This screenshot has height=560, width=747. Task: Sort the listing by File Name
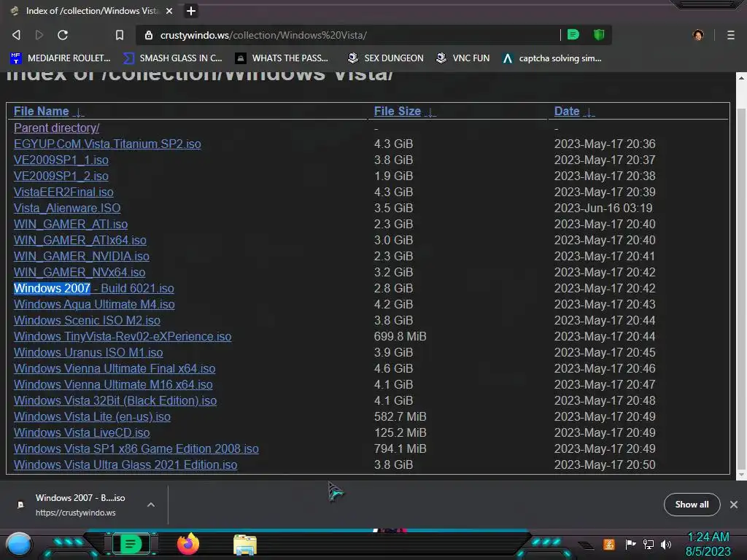[41, 112]
